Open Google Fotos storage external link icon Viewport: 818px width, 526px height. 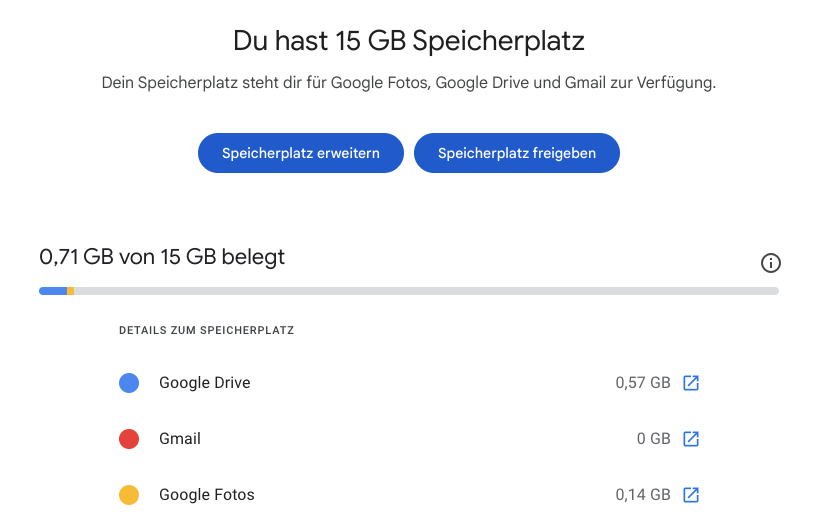[691, 495]
